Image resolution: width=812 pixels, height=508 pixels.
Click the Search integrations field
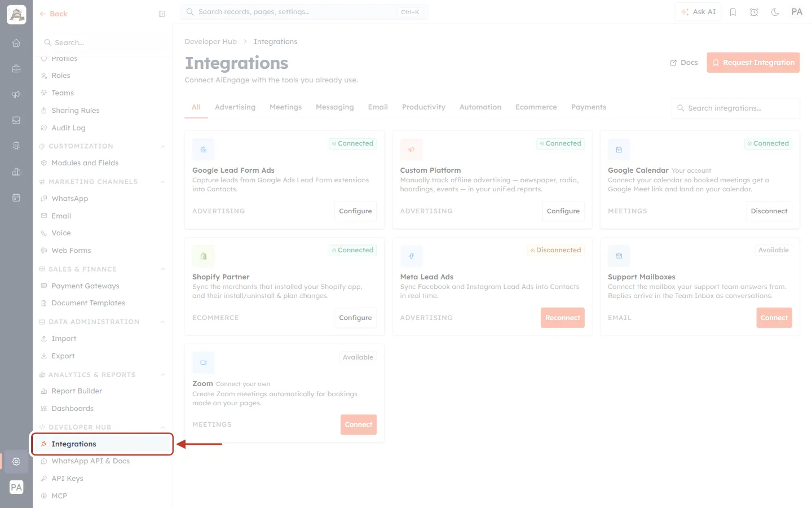[x=736, y=108]
